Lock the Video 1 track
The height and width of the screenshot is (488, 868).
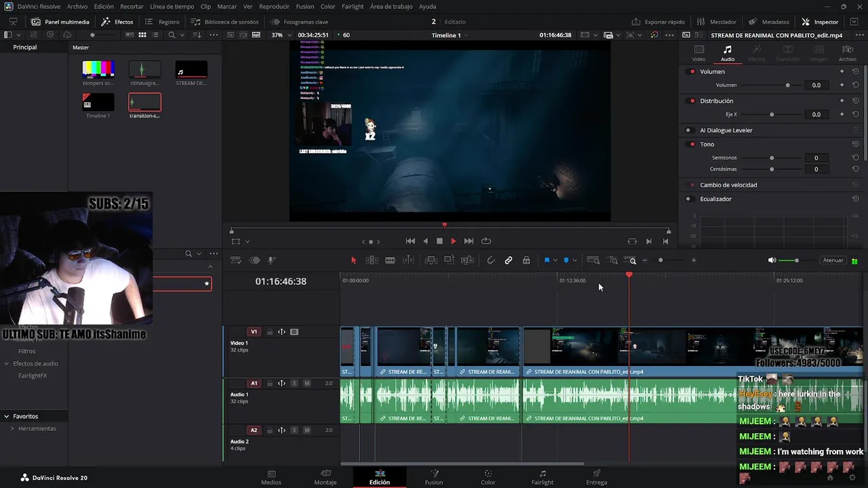[x=269, y=332]
